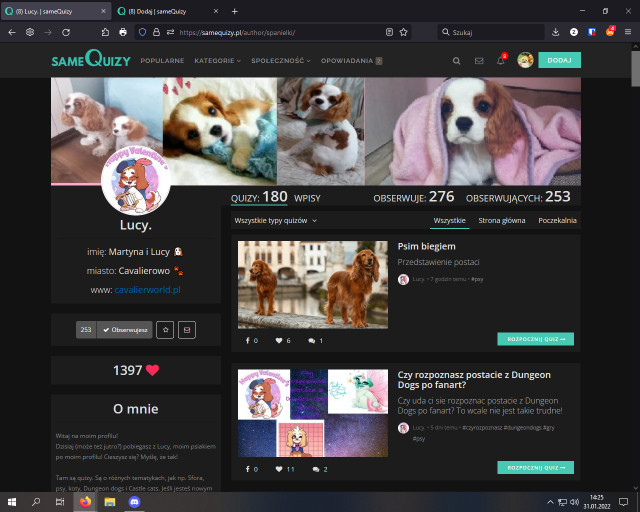Expand the Wszystkie typy quizów dropdown
This screenshot has width=640, height=512.
click(x=276, y=220)
